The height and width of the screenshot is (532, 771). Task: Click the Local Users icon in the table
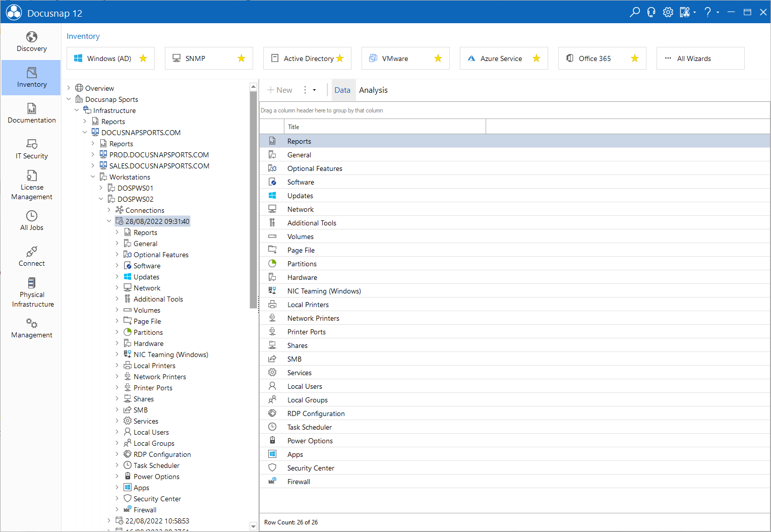click(x=272, y=386)
